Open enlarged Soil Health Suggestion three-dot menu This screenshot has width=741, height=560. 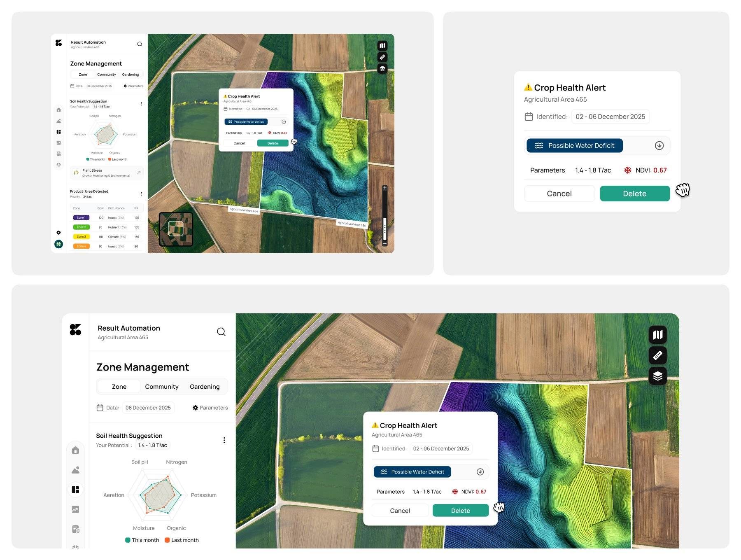pyautogui.click(x=224, y=440)
